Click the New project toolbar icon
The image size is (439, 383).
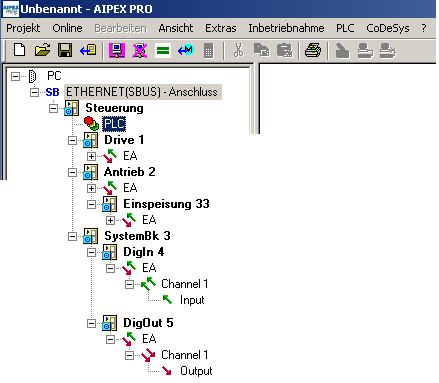(x=19, y=50)
